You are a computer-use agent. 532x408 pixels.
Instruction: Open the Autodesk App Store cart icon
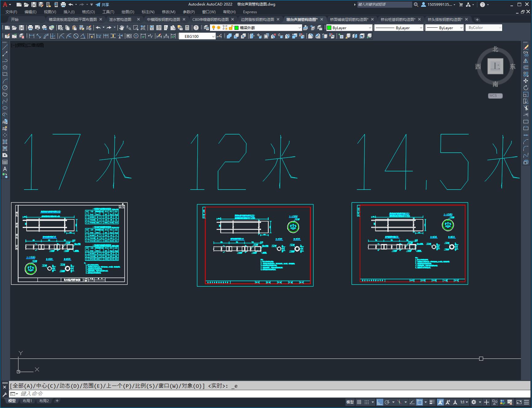pyautogui.click(x=461, y=5)
